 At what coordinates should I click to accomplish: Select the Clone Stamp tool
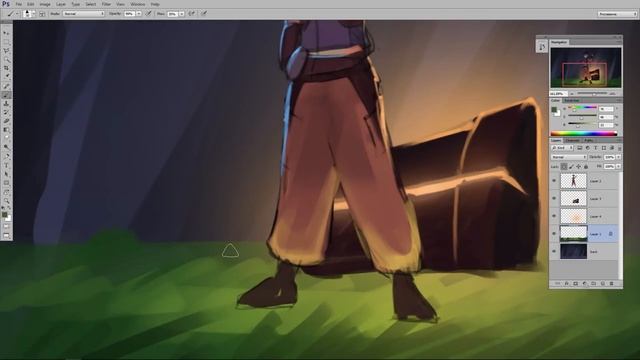(6, 103)
